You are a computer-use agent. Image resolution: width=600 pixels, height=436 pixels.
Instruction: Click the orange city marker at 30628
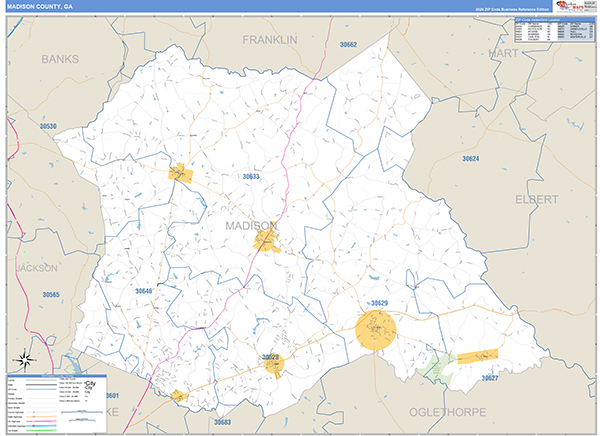pos(273,365)
